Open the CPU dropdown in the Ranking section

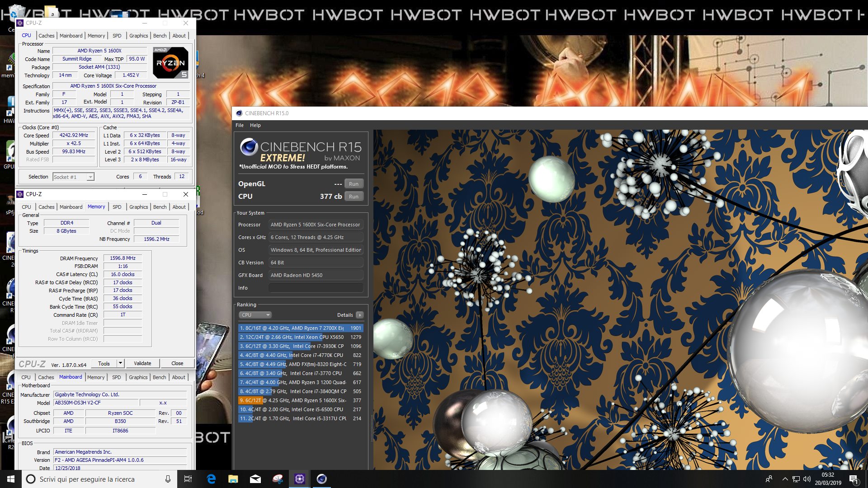point(255,315)
